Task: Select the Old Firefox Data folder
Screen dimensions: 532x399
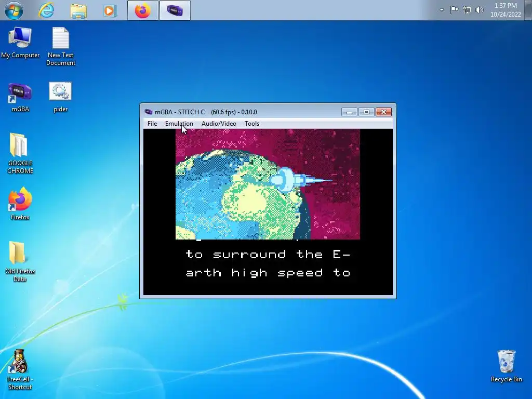Action: click(20, 262)
